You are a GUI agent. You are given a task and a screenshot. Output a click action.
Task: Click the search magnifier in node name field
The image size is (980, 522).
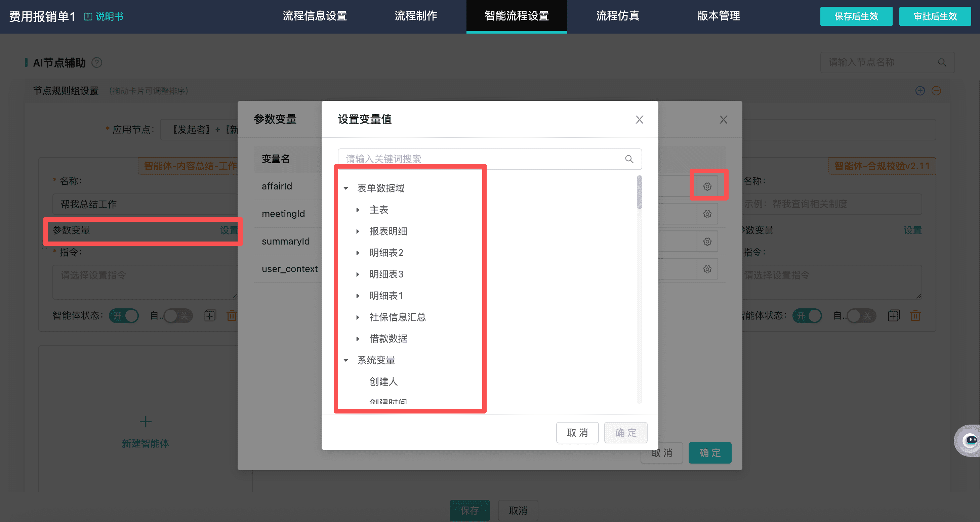click(942, 62)
